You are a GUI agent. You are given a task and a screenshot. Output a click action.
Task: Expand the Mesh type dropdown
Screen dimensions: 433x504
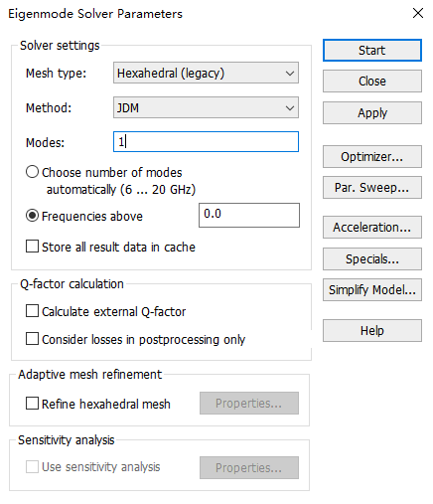coord(206,73)
